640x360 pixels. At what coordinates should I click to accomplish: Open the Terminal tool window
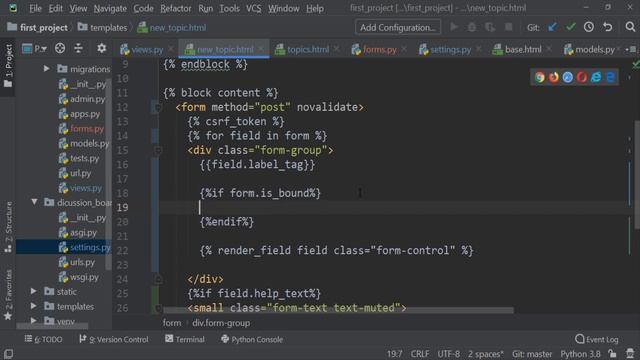pyautogui.click(x=184, y=339)
